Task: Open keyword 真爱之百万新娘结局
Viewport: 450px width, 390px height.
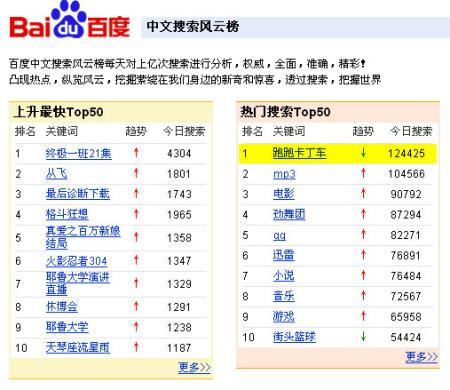Action: pos(83,237)
